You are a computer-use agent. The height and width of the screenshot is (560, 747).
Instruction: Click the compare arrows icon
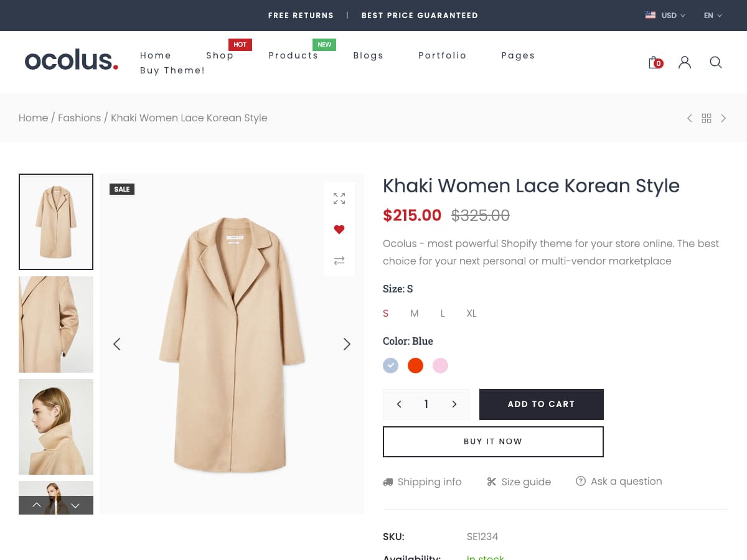pos(339,261)
